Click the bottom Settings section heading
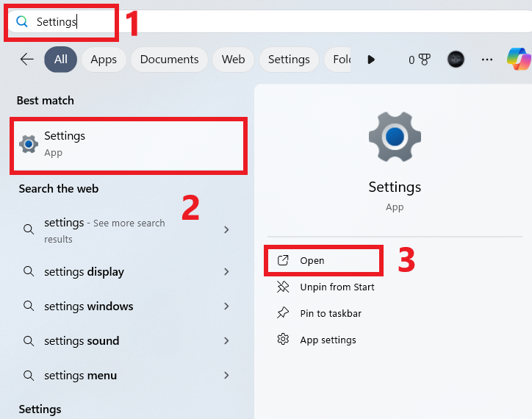 click(40, 409)
